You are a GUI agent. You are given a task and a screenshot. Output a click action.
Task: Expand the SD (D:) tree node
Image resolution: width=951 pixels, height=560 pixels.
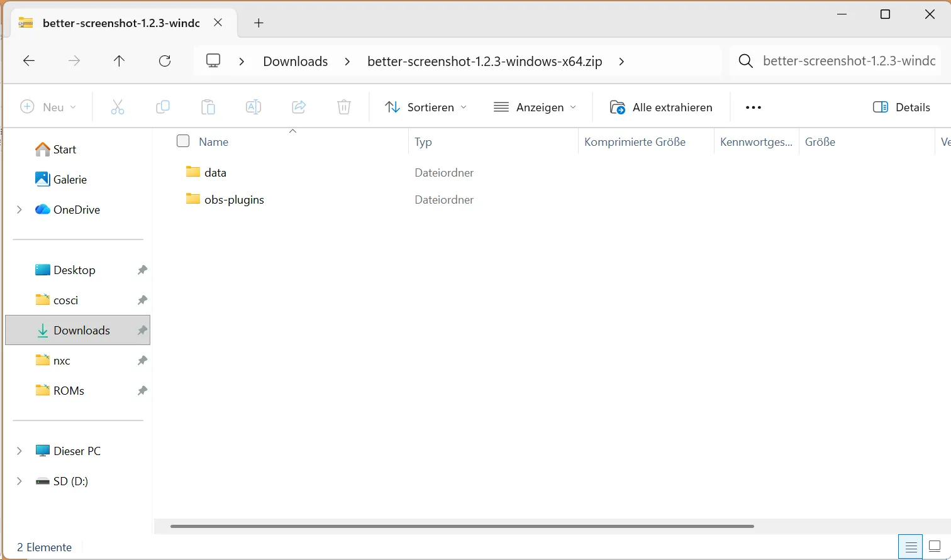coord(19,481)
